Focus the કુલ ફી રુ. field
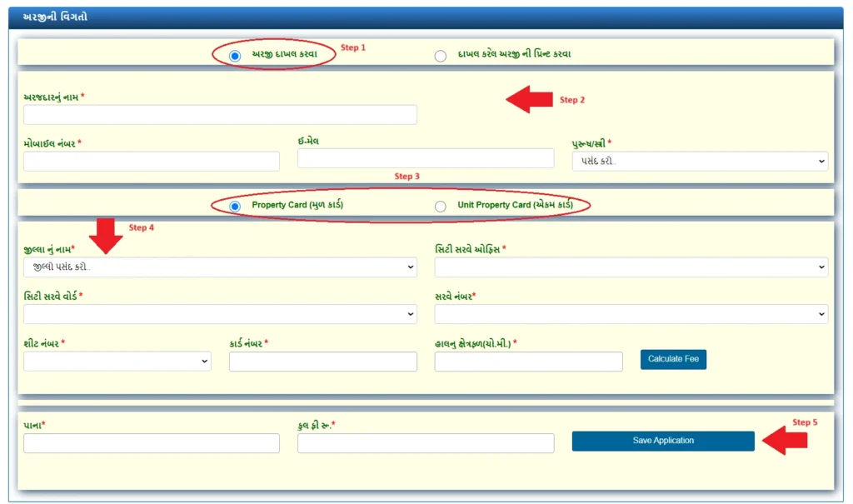The height and width of the screenshot is (504, 853). pyautogui.click(x=425, y=443)
